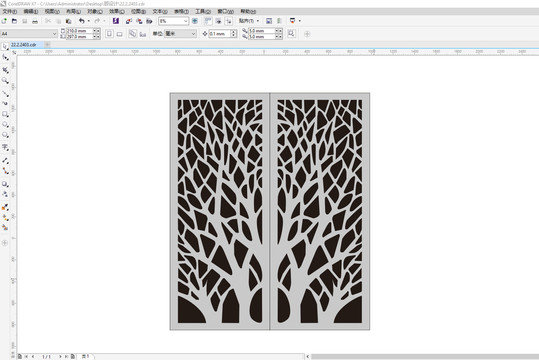Click the Paste icon in toolbar

click(x=68, y=21)
